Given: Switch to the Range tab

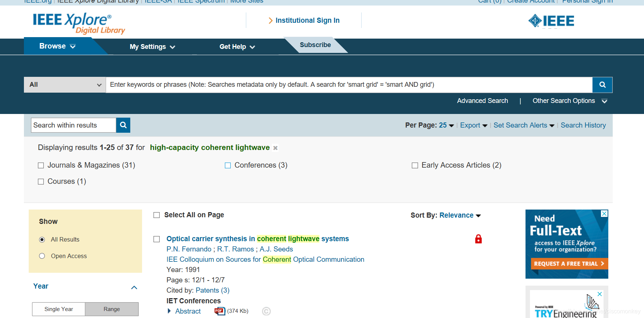Looking at the screenshot, I should [112, 309].
